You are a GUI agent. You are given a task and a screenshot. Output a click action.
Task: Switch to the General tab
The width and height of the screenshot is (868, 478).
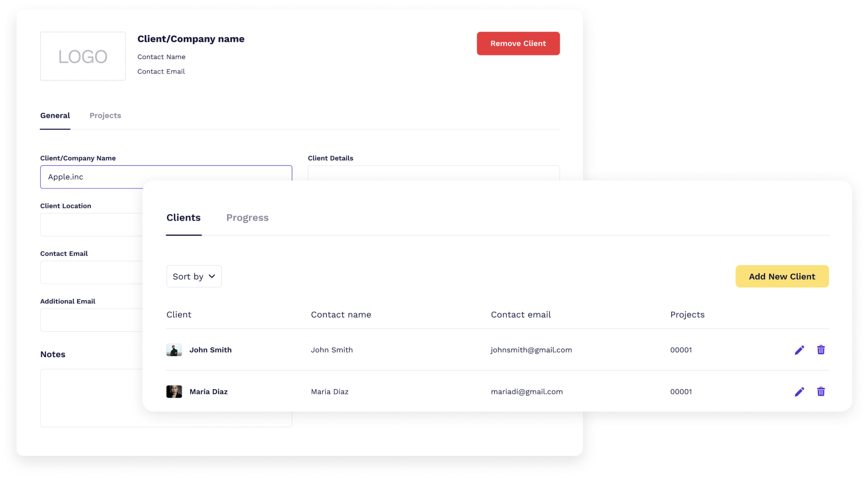[55, 116]
